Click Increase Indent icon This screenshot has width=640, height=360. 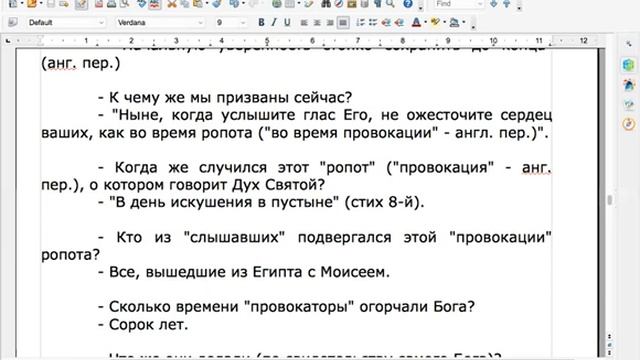click(x=399, y=23)
